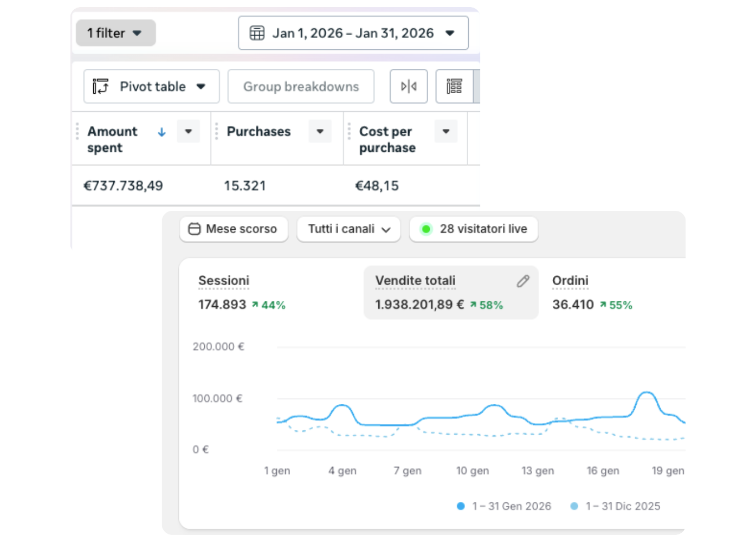Click the pivot table icon
The image size is (756, 542).
click(100, 86)
